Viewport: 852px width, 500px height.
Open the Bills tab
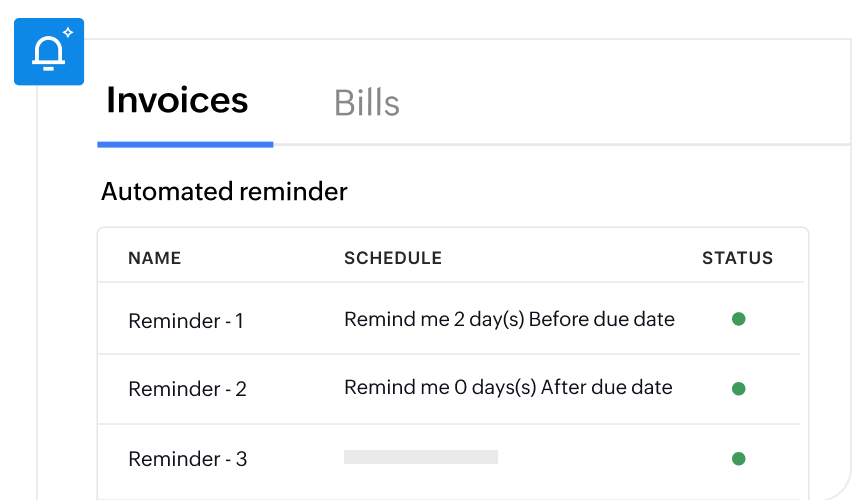click(366, 103)
